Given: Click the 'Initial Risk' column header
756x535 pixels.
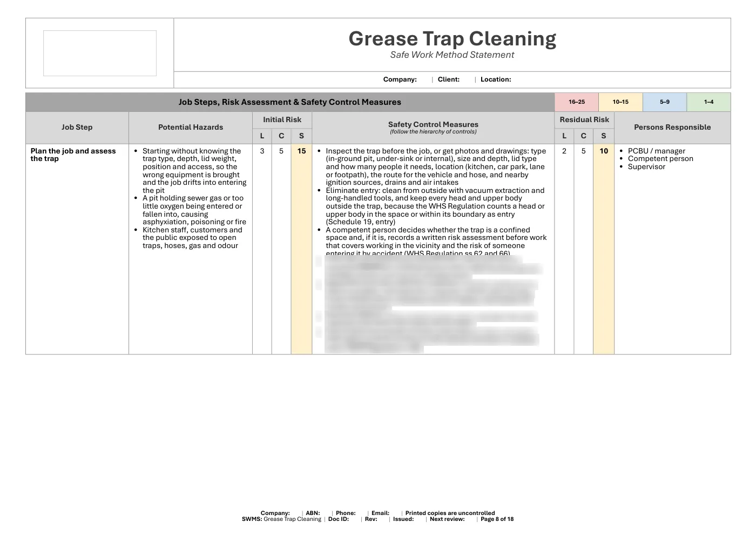Looking at the screenshot, I should point(282,120).
